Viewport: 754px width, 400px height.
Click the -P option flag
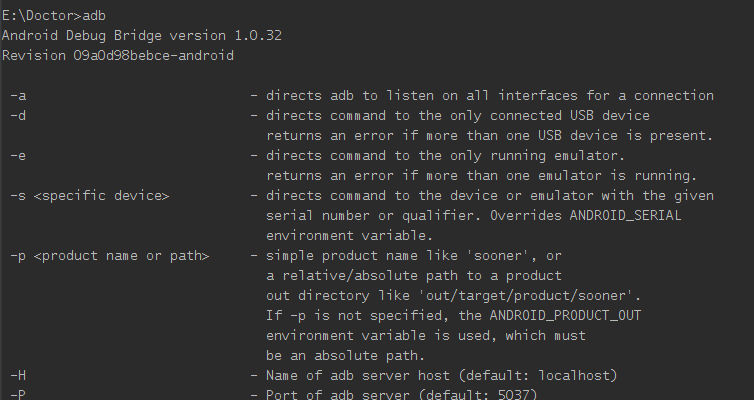point(18,395)
